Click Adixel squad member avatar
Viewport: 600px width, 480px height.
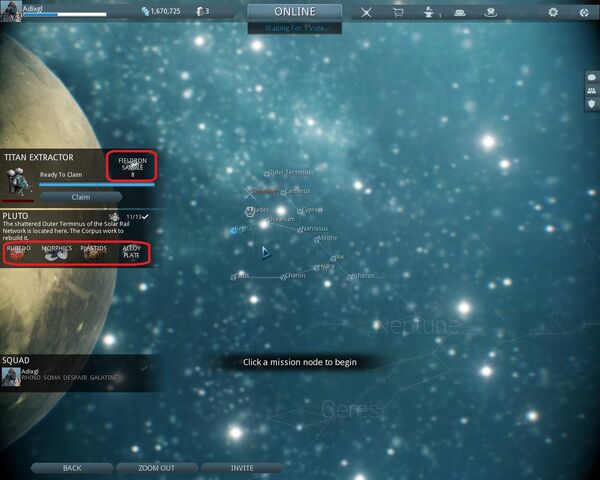click(11, 377)
